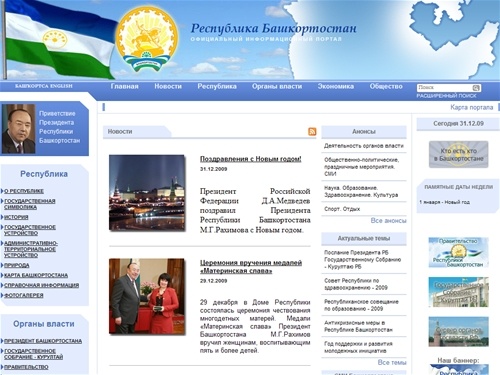Open АДМИНИСТРАТИВНО-ТЕРРИТОРИАЛЬНОЕ УСТРОЙСТВО sidebar link
Screen dimensions: 500x375
point(31,249)
